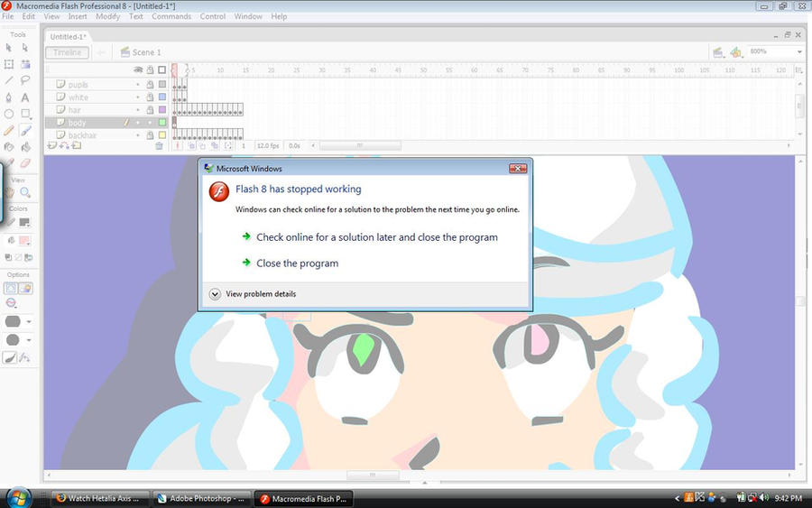Toggle the Lock Fill option
Screen dimensions: 812x508
coord(25,288)
